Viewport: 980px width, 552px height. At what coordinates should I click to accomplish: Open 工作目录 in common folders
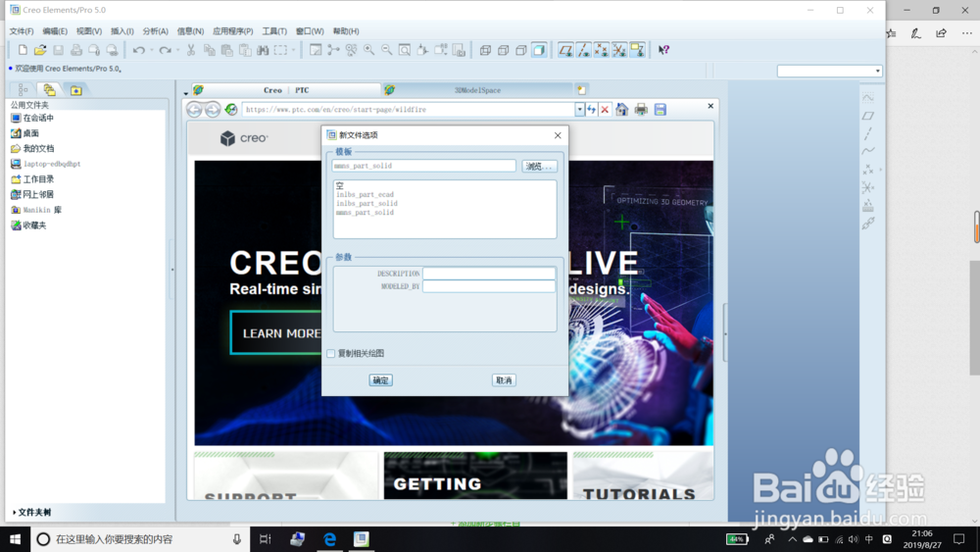click(x=32, y=178)
